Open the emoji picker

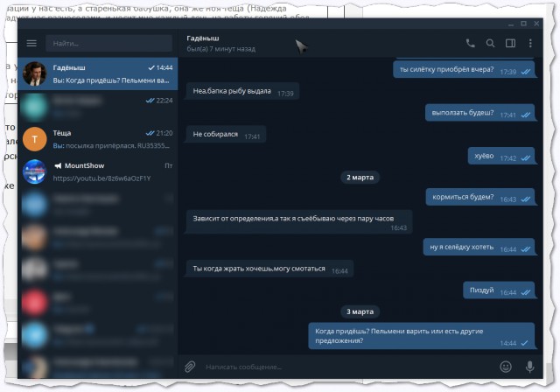(x=506, y=367)
